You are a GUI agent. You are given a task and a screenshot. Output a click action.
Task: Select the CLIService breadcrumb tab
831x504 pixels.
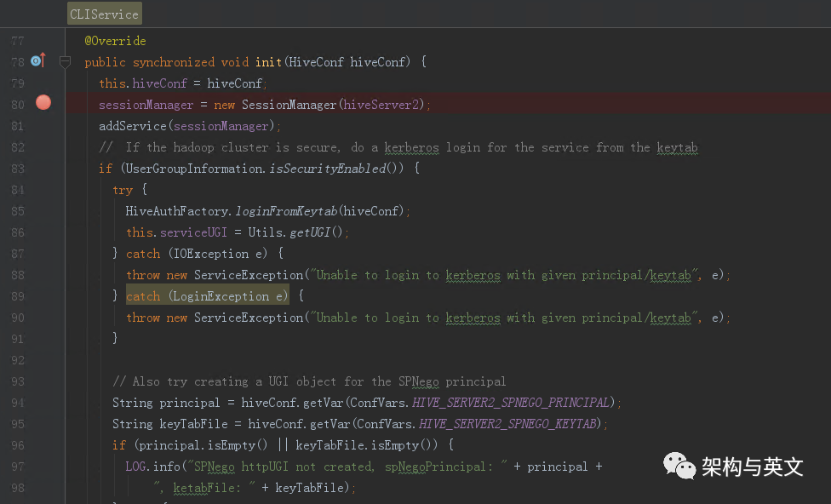[x=105, y=13]
